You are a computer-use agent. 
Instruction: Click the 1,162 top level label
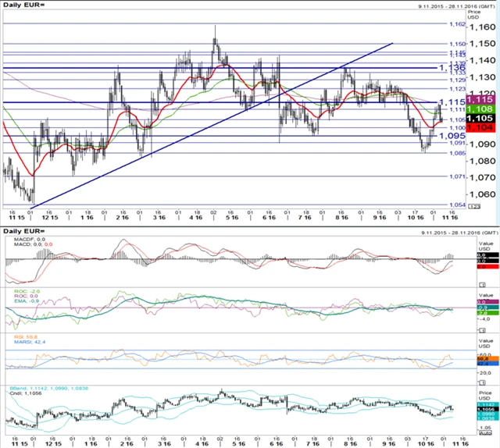pos(436,25)
